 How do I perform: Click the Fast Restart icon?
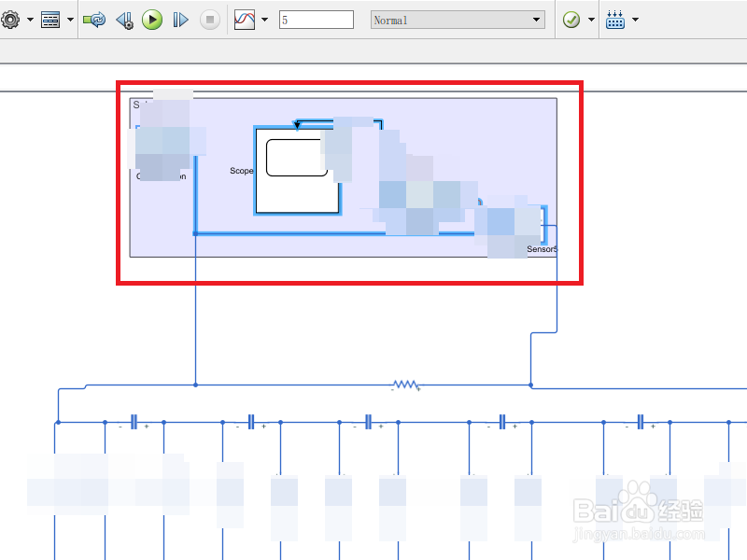(x=94, y=20)
